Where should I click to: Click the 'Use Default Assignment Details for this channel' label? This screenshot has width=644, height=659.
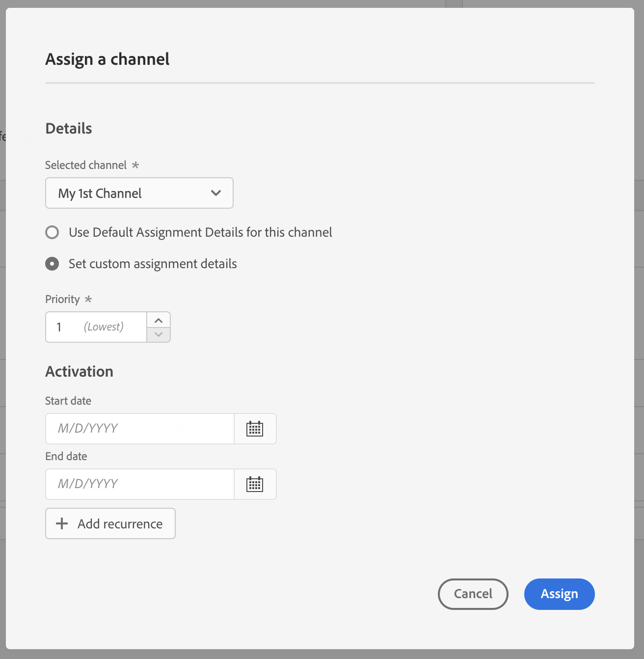pos(200,232)
